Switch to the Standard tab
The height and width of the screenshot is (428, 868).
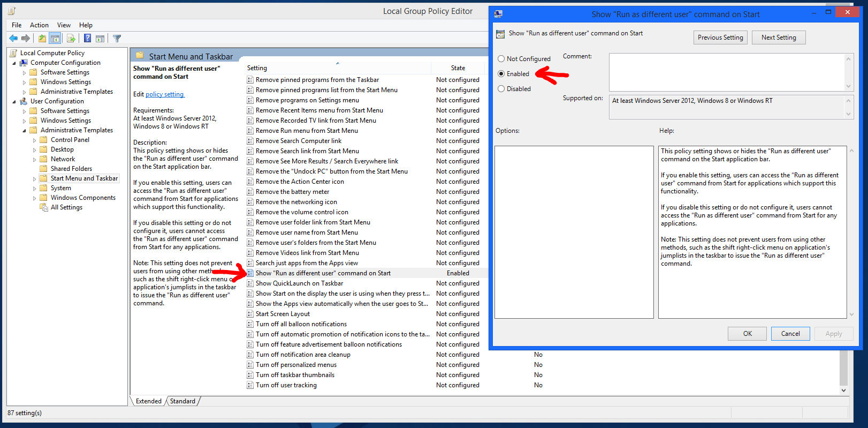click(x=182, y=401)
